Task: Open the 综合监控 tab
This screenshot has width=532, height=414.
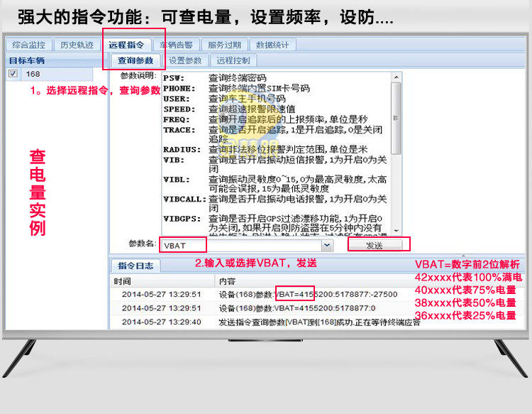Action: (29, 45)
